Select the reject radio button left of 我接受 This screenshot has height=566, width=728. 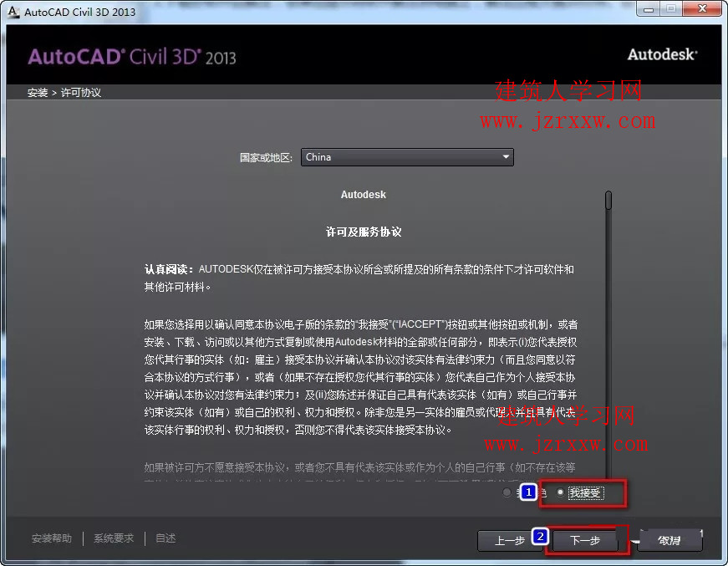click(507, 492)
